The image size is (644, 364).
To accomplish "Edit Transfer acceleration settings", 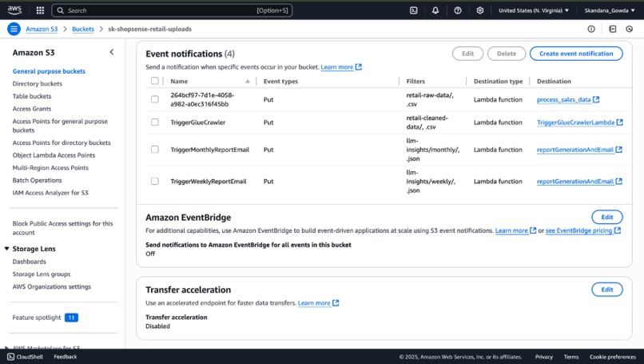I will (607, 290).
